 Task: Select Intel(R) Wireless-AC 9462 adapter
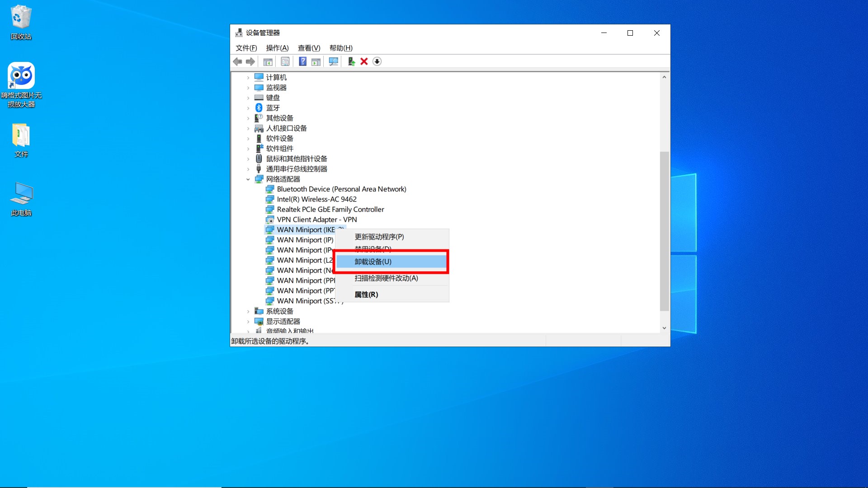(x=316, y=199)
